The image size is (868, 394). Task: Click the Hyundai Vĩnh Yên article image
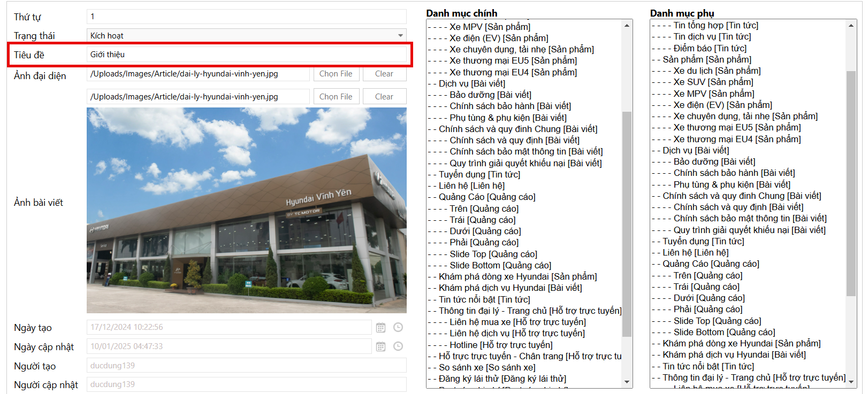[x=246, y=210]
